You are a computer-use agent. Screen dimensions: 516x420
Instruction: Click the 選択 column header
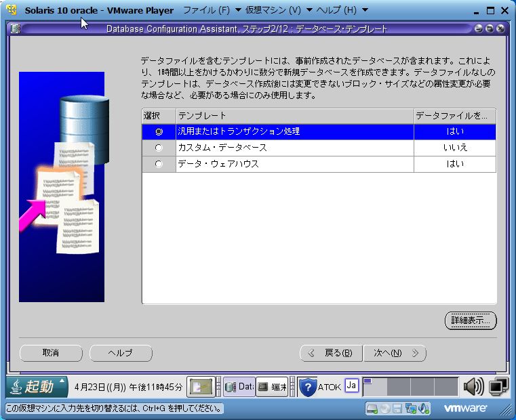click(159, 116)
